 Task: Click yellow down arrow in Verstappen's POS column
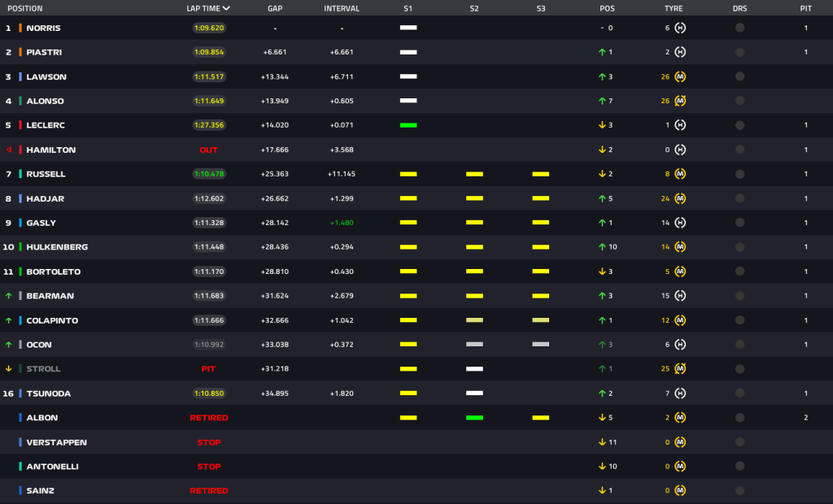click(602, 442)
